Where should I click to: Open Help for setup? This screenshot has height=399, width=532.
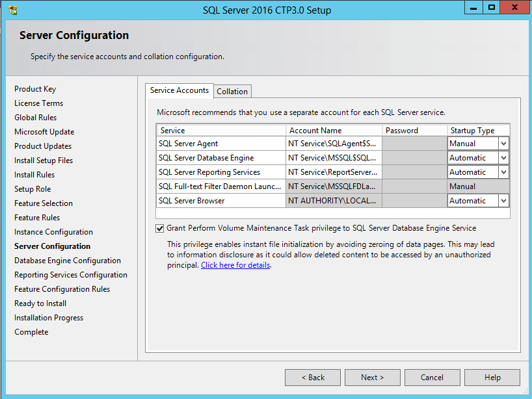point(492,378)
